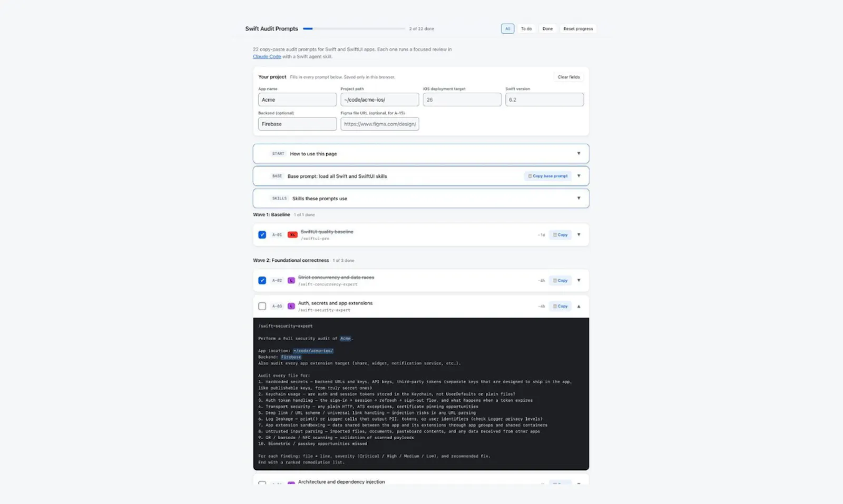This screenshot has width=843, height=504.
Task: Expand the Base prompt section arrow
Action: 579,176
